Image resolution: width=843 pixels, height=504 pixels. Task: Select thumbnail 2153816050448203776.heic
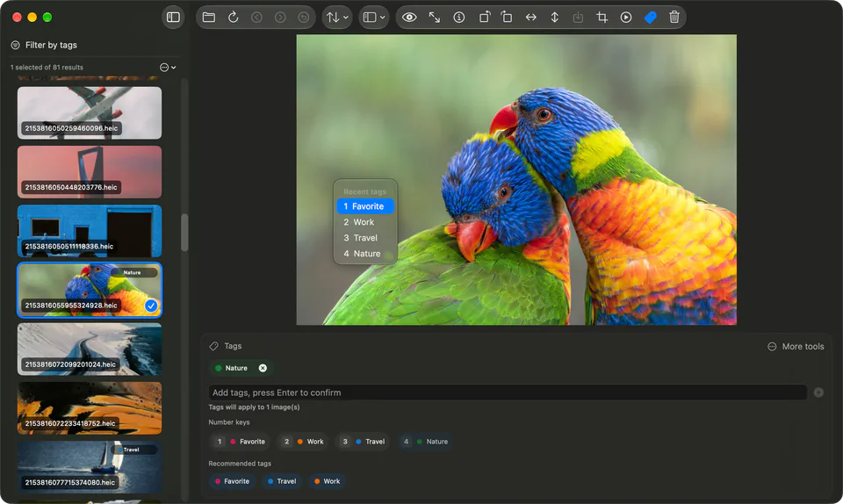(90, 172)
